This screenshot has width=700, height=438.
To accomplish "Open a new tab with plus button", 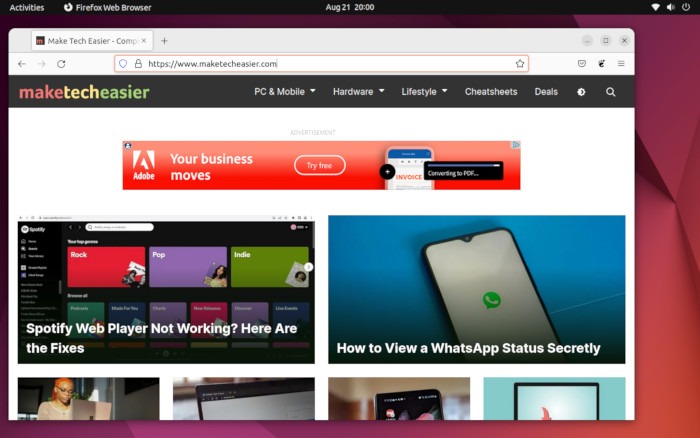I will tap(164, 41).
